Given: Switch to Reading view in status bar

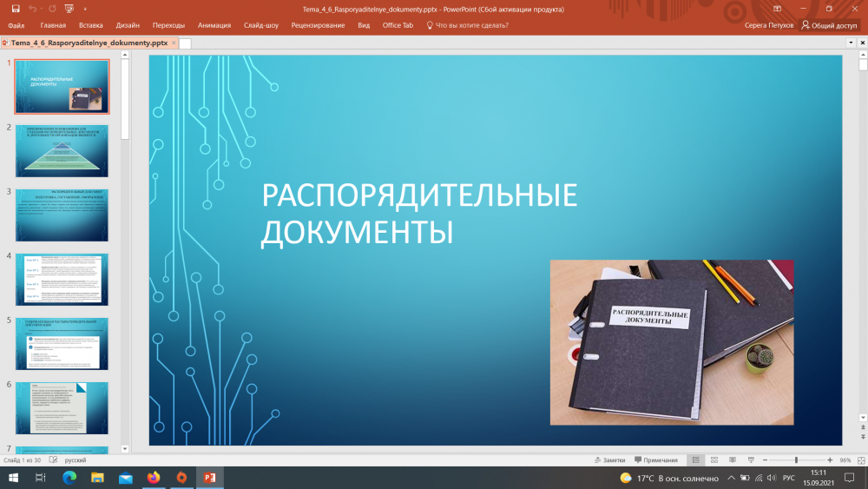Looking at the screenshot, I should pyautogui.click(x=731, y=459).
